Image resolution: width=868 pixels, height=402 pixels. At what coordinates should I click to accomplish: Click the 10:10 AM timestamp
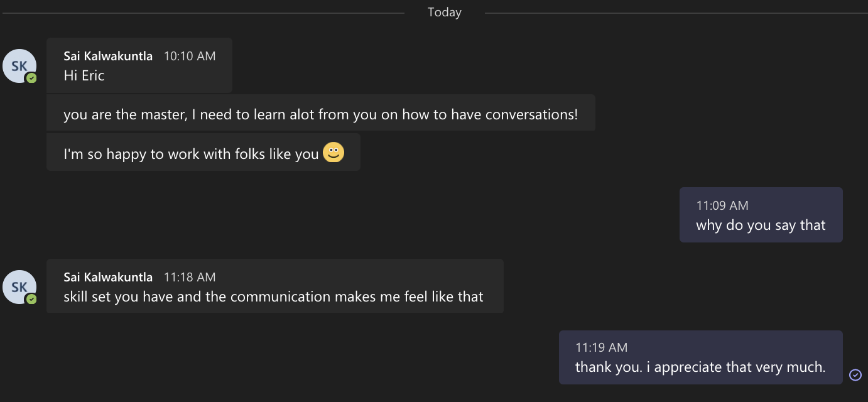pyautogui.click(x=190, y=56)
